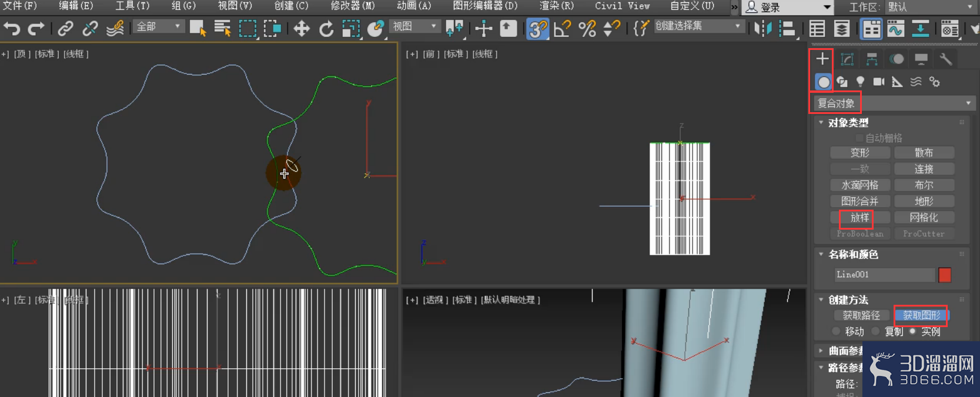Click the 布尔 button
This screenshot has height=397, width=980.
pos(924,185)
